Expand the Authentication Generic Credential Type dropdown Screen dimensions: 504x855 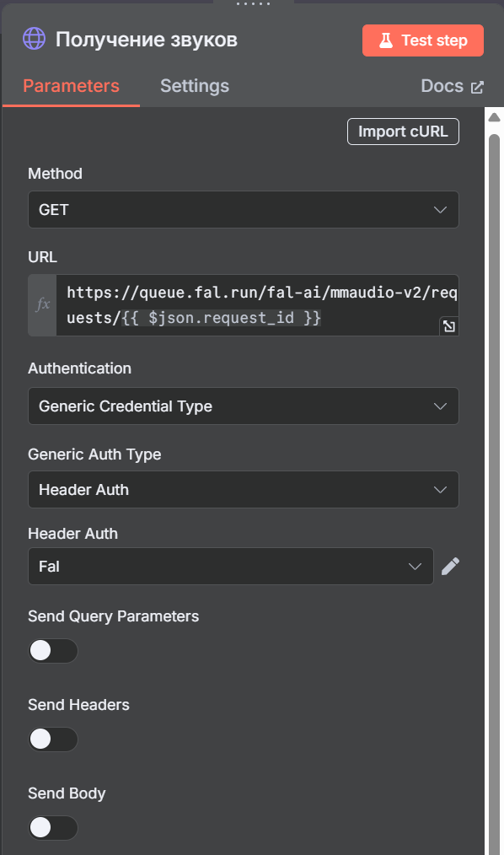244,406
